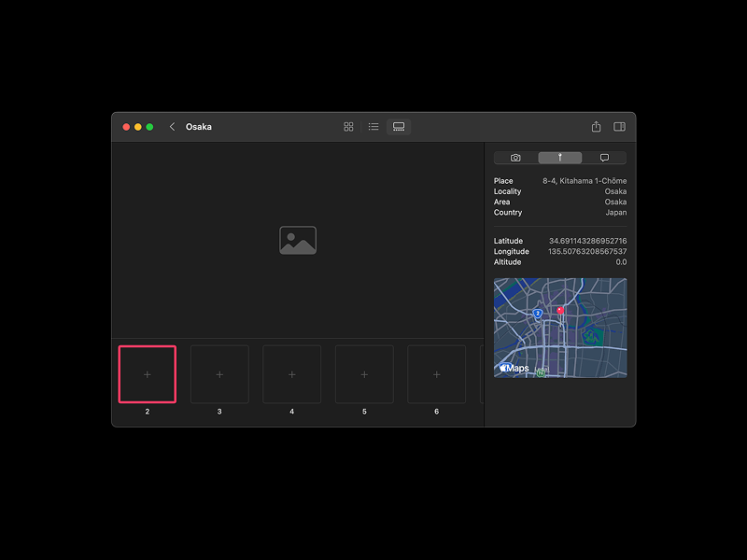Maximize the window with the green button
This screenshot has height=560, width=747.
[149, 127]
